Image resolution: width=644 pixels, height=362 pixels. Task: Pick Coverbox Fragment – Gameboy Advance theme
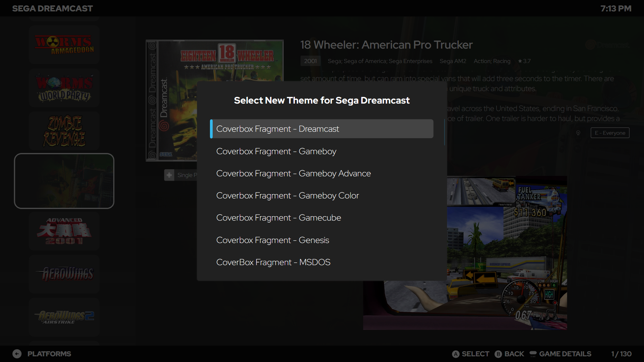point(322,173)
